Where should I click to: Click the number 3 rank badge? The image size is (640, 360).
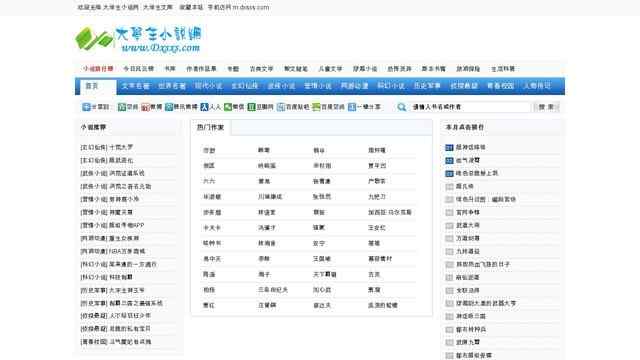pos(449,173)
